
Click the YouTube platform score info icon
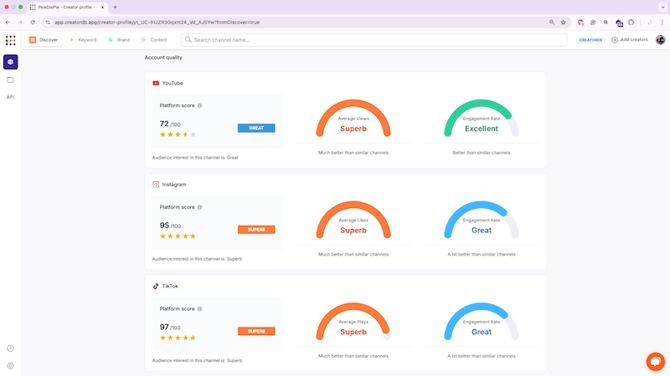[x=200, y=106]
